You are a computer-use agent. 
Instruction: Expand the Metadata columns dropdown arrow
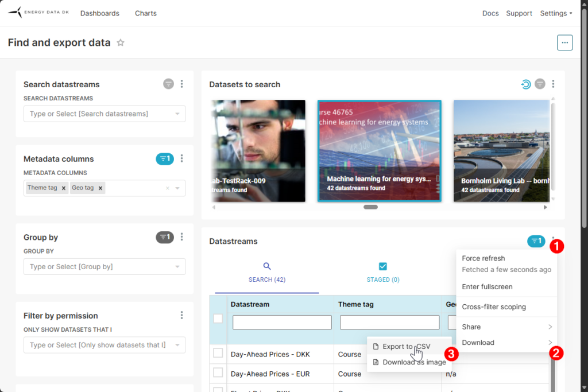coord(177,188)
